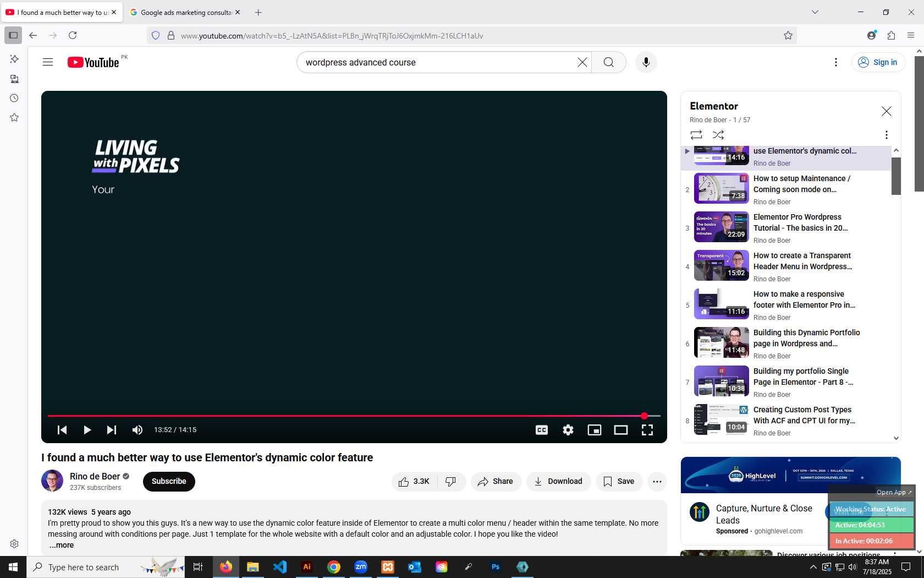The width and height of the screenshot is (924, 578).
Task: Bookmark this page with the star
Action: (x=788, y=35)
